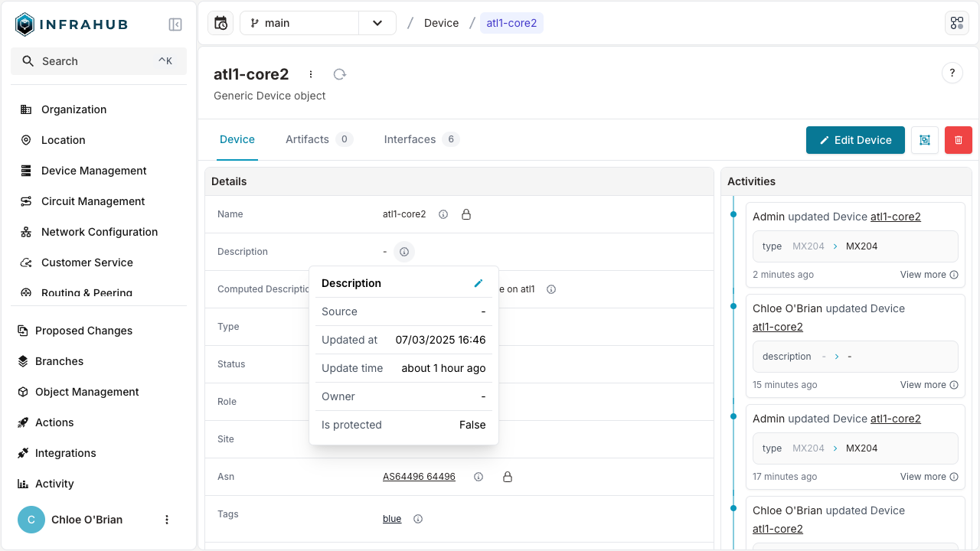Image resolution: width=980 pixels, height=551 pixels.
Task: Click the pencil edit icon in Description popover
Action: point(479,283)
